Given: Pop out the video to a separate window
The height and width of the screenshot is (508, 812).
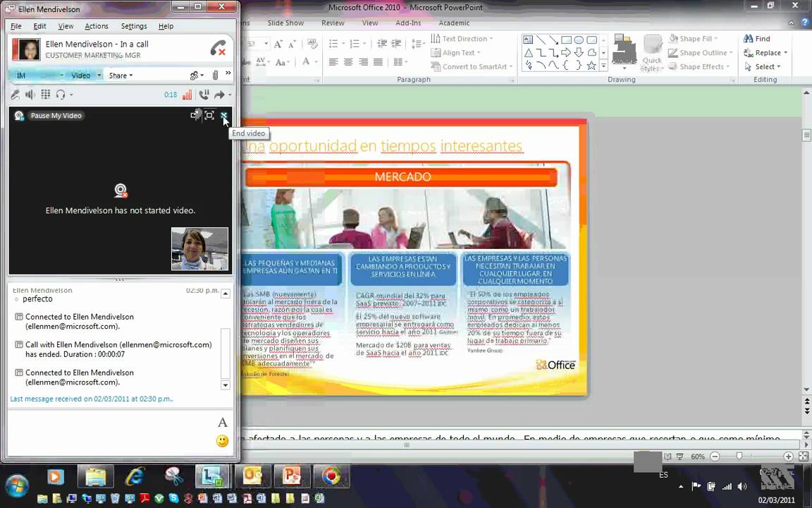Looking at the screenshot, I should (x=196, y=115).
